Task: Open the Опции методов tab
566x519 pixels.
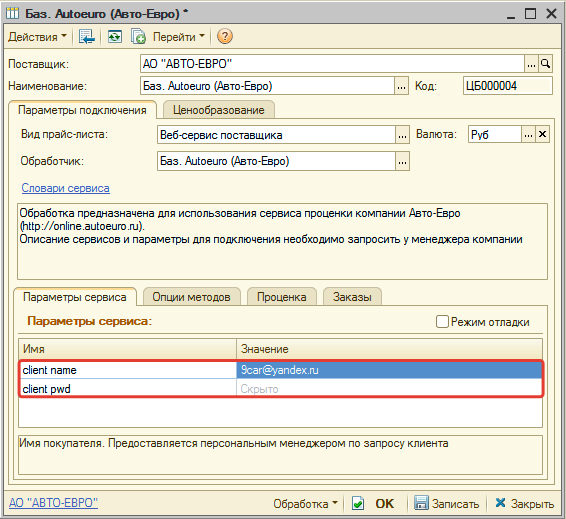Action: coord(191,297)
